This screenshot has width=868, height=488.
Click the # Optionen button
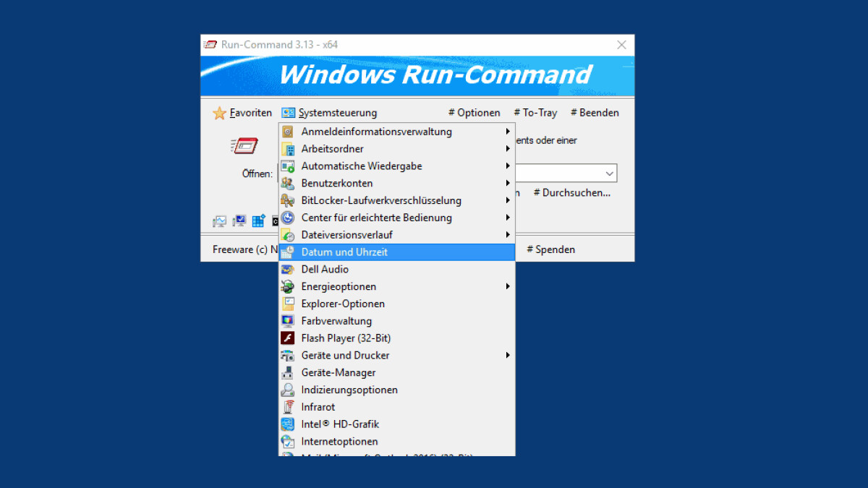coord(475,113)
